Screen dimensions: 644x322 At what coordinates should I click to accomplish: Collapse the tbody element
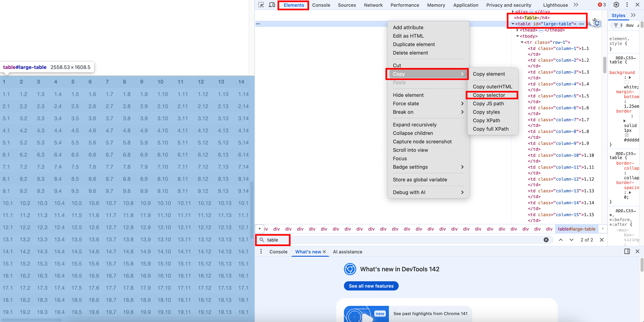click(518, 36)
